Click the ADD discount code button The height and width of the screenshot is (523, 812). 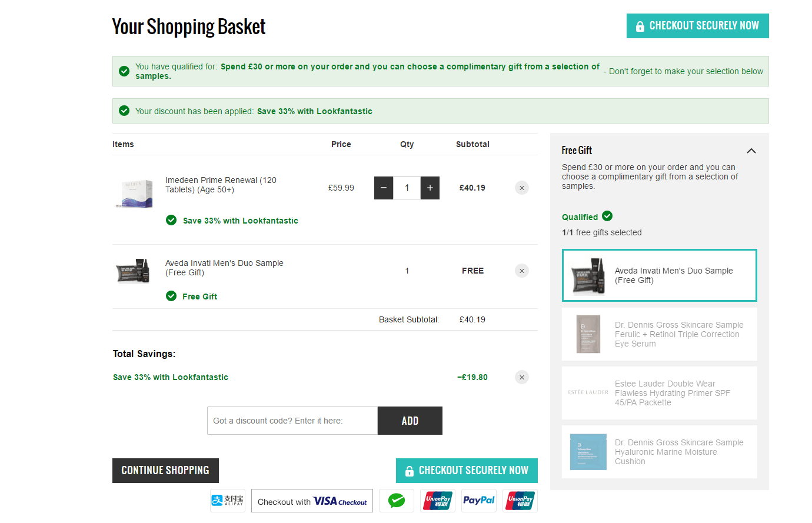[x=410, y=421]
